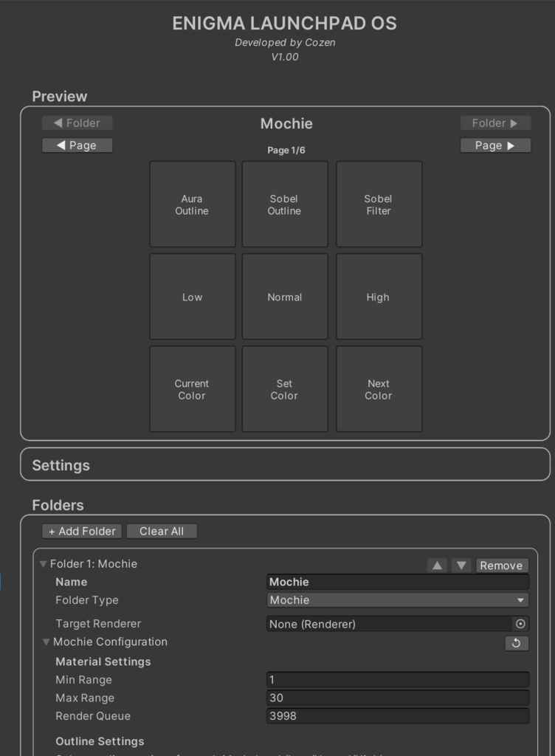Click the V1.00 version text
This screenshot has width=555, height=756.
[x=285, y=57]
